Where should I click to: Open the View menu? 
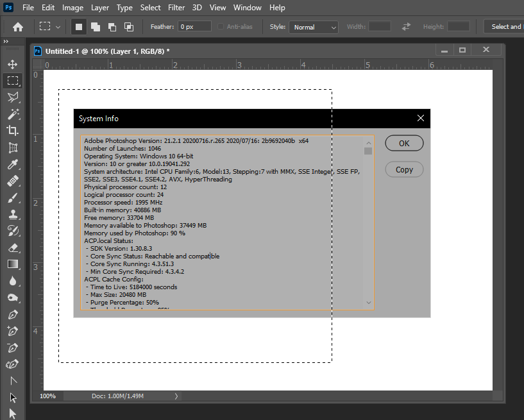tap(217, 7)
